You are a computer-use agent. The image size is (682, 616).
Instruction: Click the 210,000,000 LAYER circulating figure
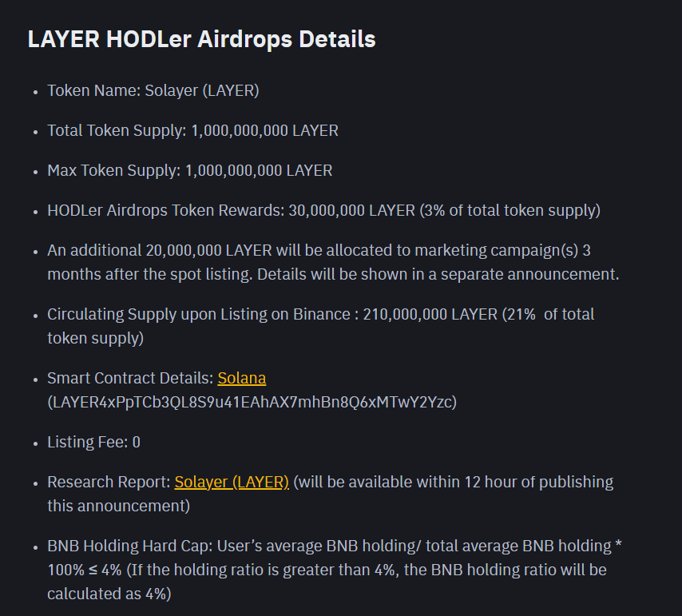(430, 314)
